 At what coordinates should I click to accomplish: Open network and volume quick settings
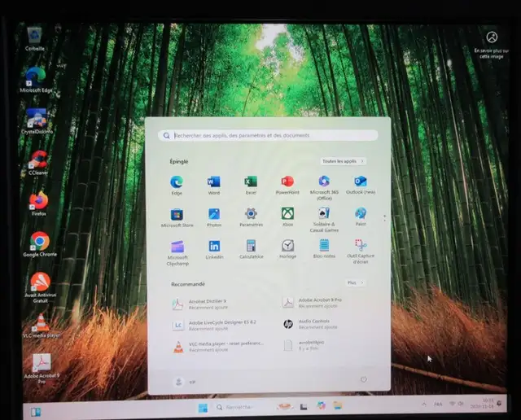pos(457,404)
